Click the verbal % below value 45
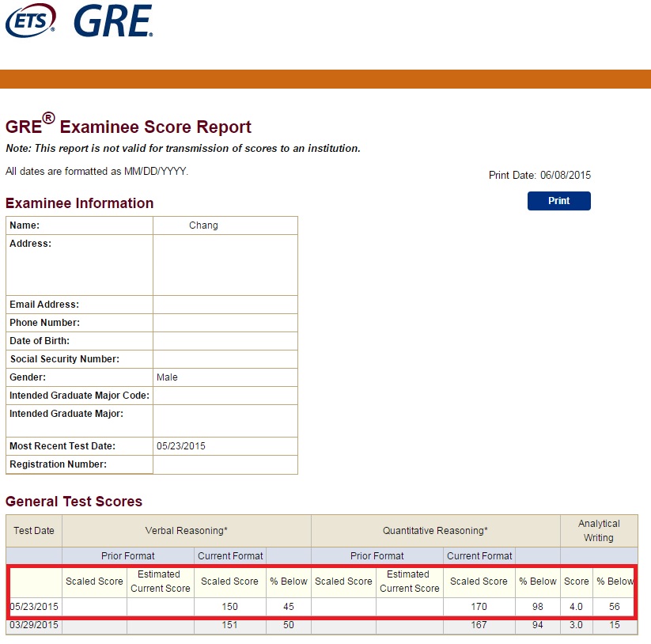Screen dimensions: 651x644 (289, 607)
